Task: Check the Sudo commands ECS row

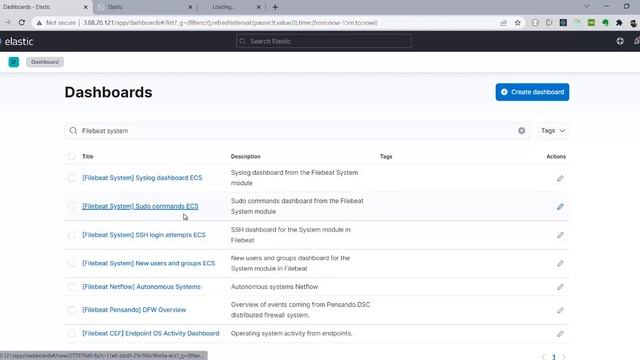Action: pyautogui.click(x=72, y=206)
